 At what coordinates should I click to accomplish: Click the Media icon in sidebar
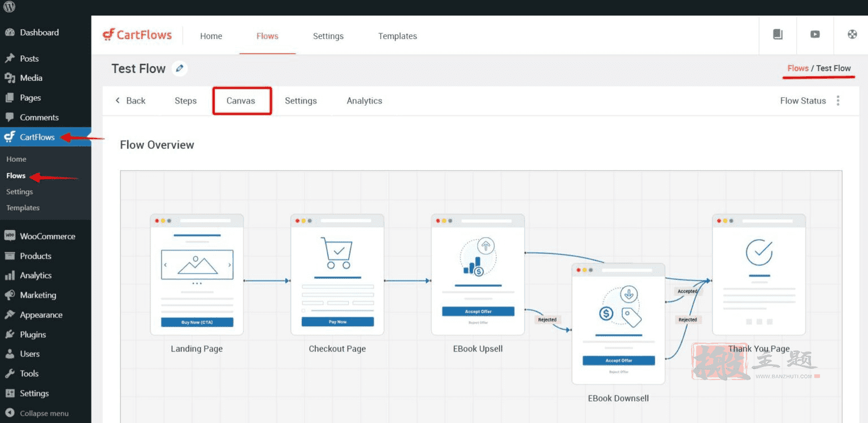pyautogui.click(x=10, y=78)
